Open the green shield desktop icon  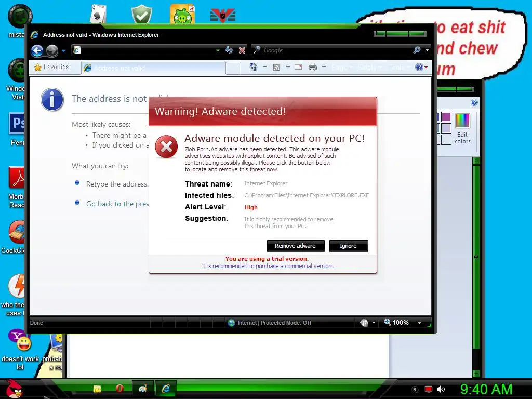(142, 14)
